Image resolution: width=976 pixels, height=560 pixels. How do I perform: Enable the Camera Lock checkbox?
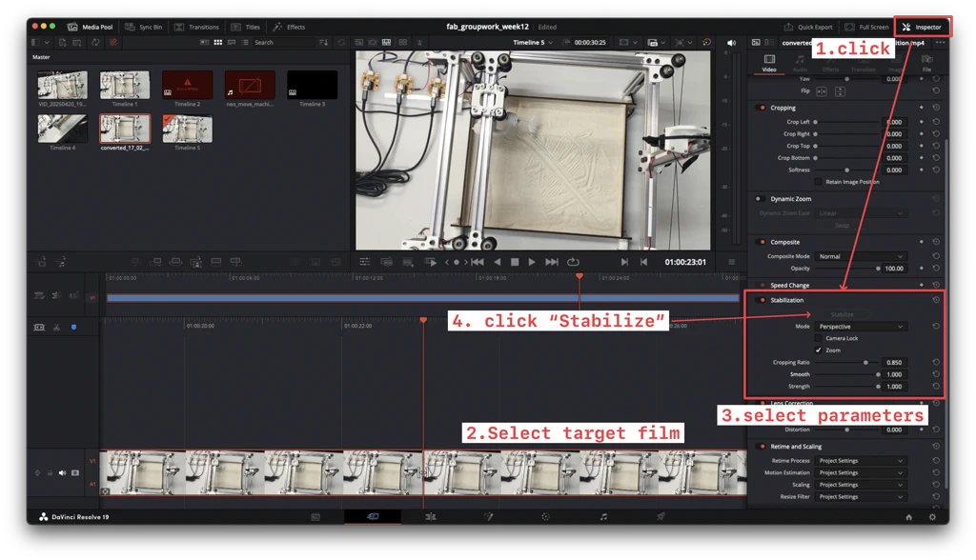coord(819,338)
